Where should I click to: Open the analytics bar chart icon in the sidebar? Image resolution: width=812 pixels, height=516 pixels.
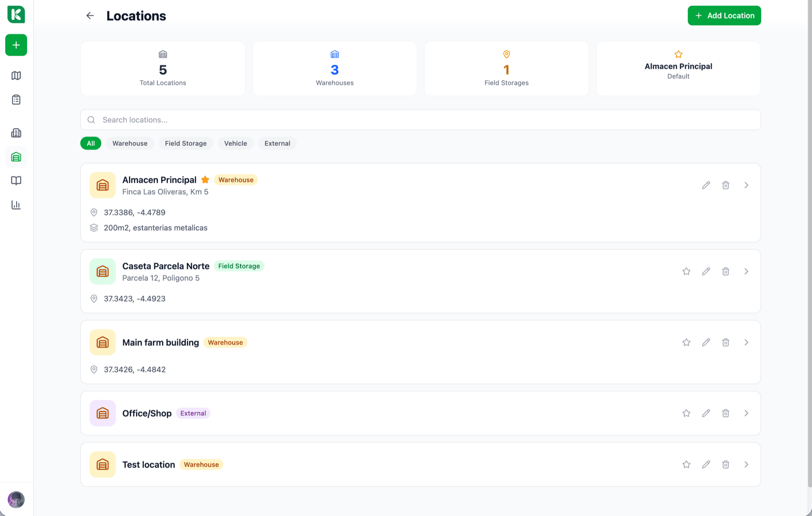click(x=16, y=205)
